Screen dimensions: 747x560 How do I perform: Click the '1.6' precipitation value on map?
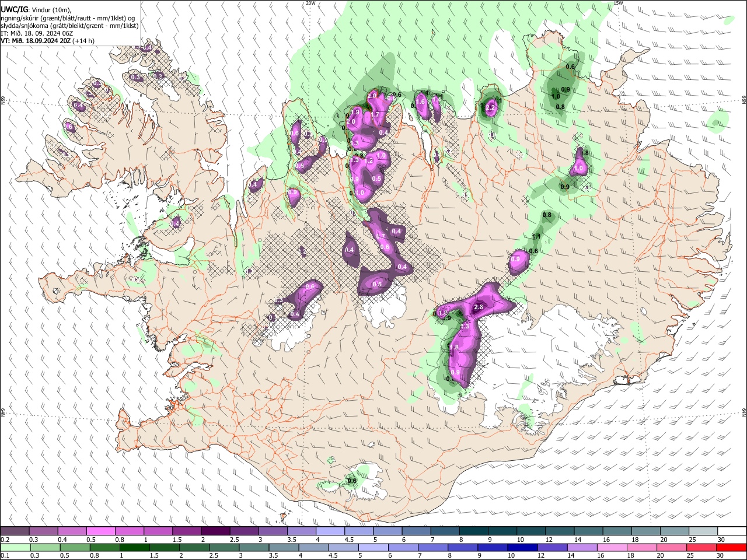(420, 101)
